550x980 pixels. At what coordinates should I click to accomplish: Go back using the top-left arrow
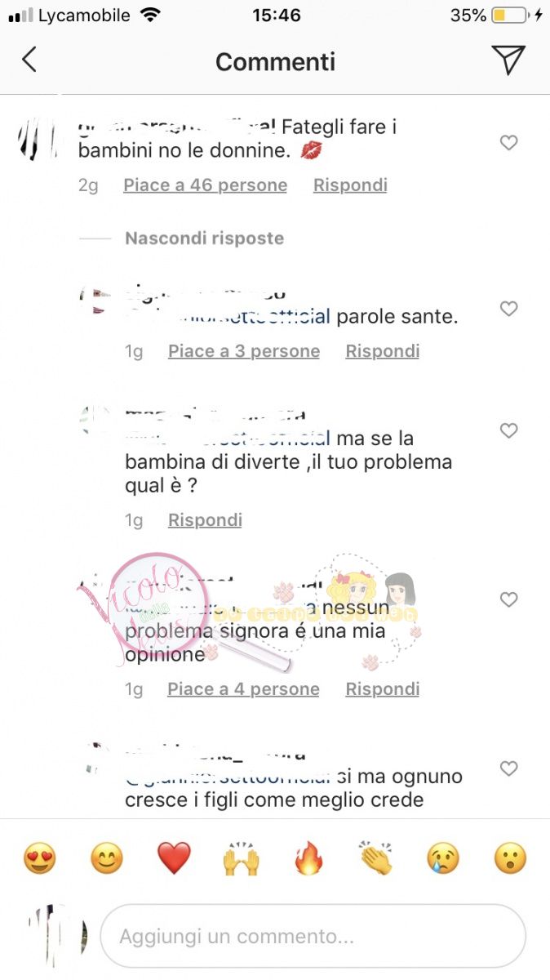pyautogui.click(x=29, y=60)
